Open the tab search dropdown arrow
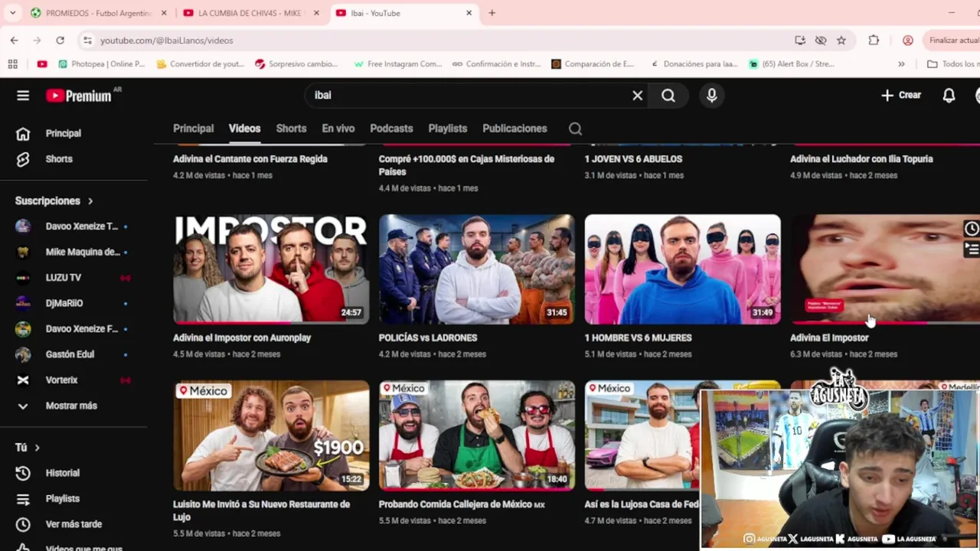The width and height of the screenshot is (980, 551). coord(12,13)
